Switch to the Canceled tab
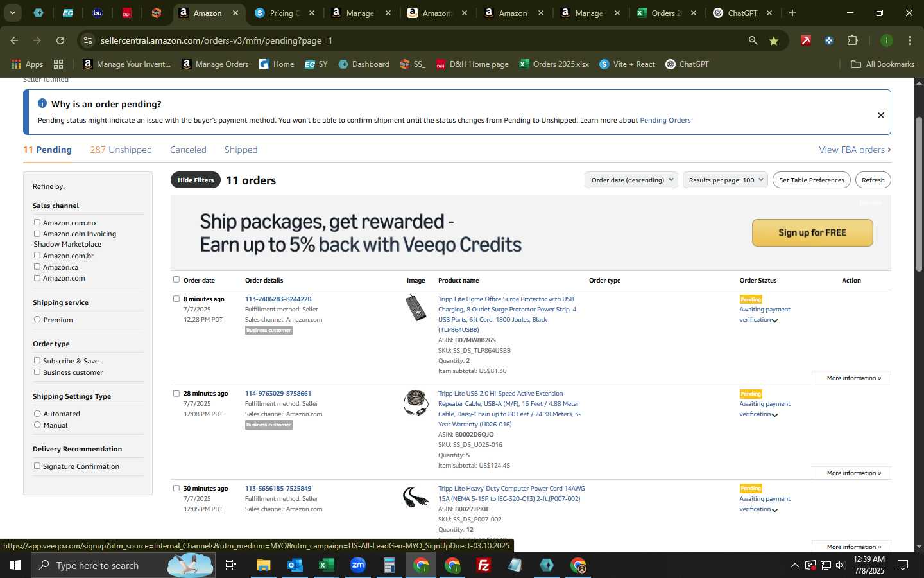 pyautogui.click(x=188, y=150)
